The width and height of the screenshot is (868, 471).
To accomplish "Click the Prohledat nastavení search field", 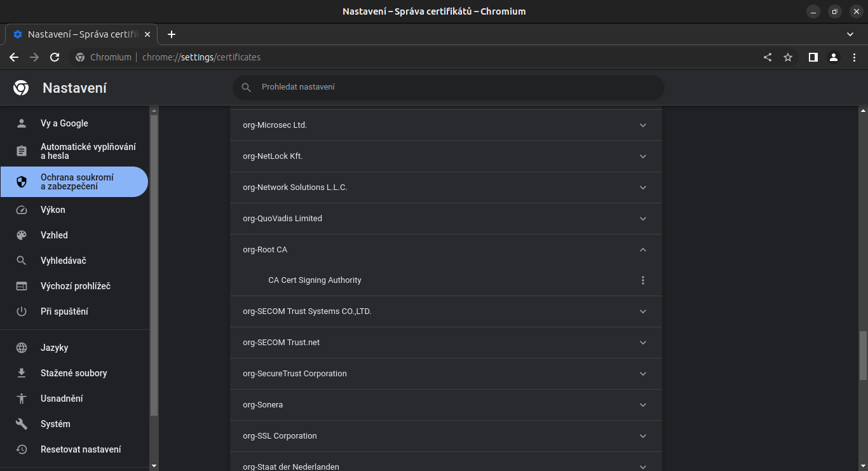I will click(x=448, y=87).
